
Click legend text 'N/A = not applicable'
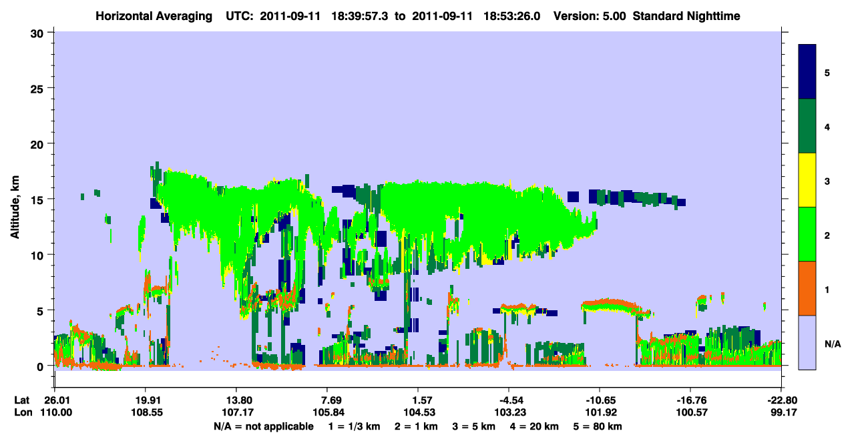click(x=263, y=426)
